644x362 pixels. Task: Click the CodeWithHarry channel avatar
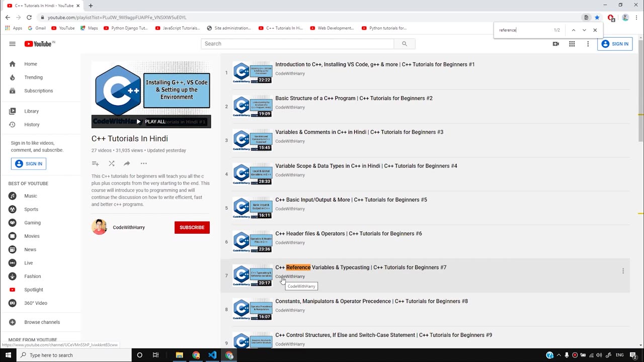coord(99,227)
